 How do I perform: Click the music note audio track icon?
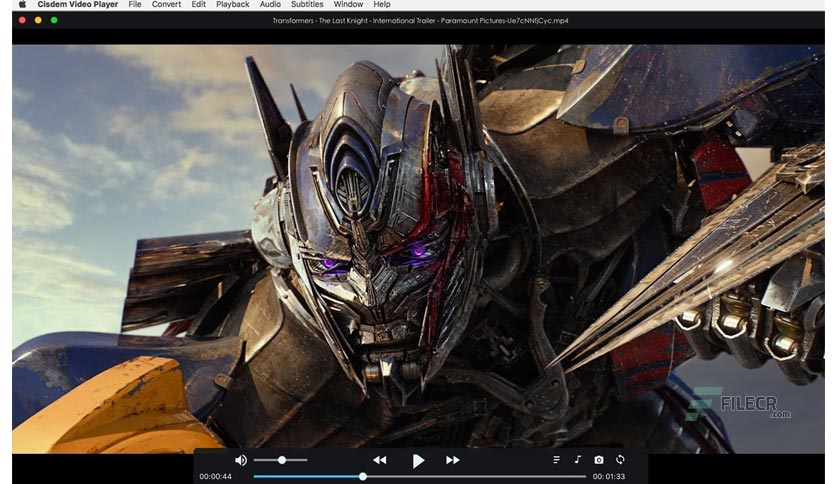[x=577, y=459]
